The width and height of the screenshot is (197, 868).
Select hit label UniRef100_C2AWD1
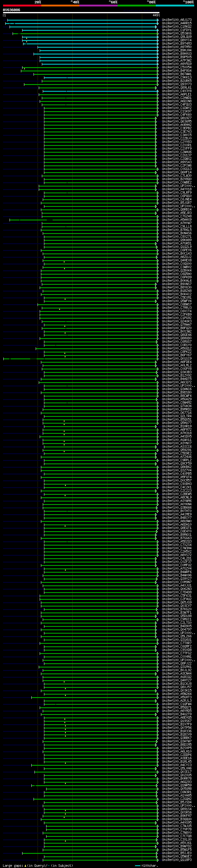(x=176, y=98)
